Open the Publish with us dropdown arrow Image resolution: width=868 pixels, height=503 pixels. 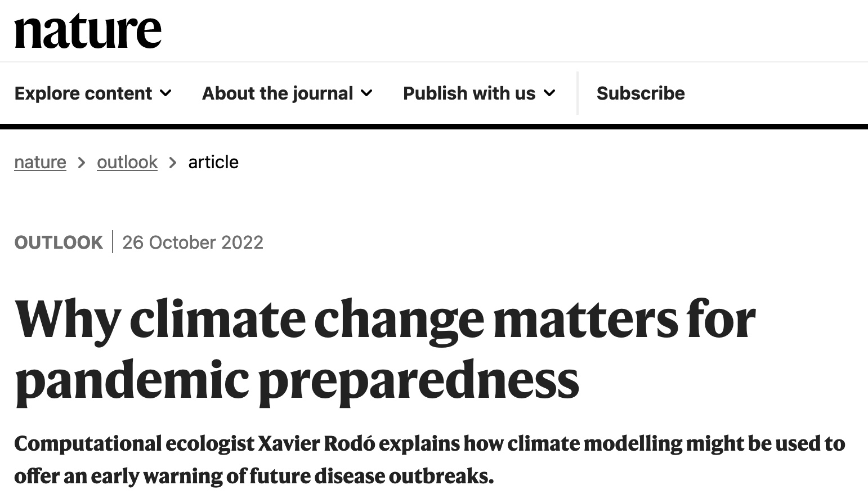549,93
